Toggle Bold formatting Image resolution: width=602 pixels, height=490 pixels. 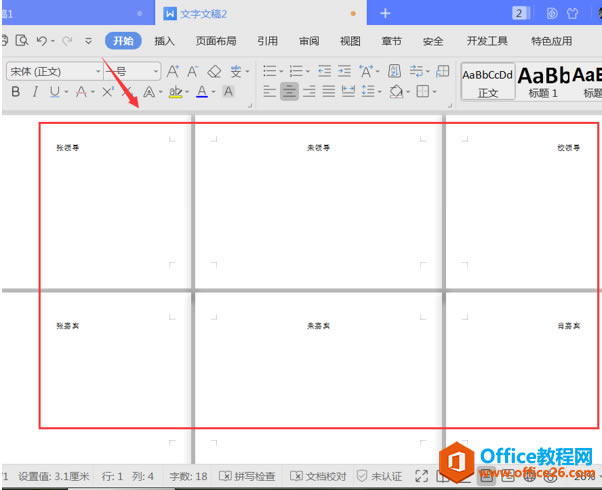click(15, 92)
